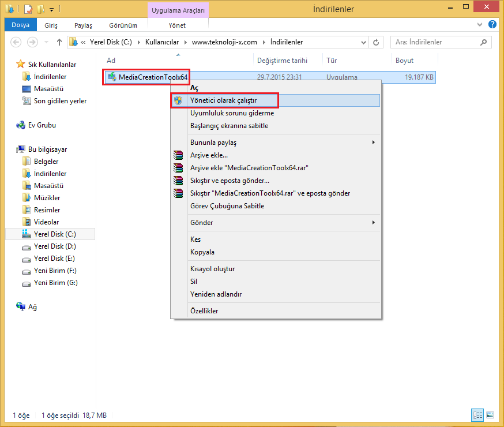The width and height of the screenshot is (504, 427).
Task: Click the Ev Grubu homegroup icon
Action: [20, 125]
